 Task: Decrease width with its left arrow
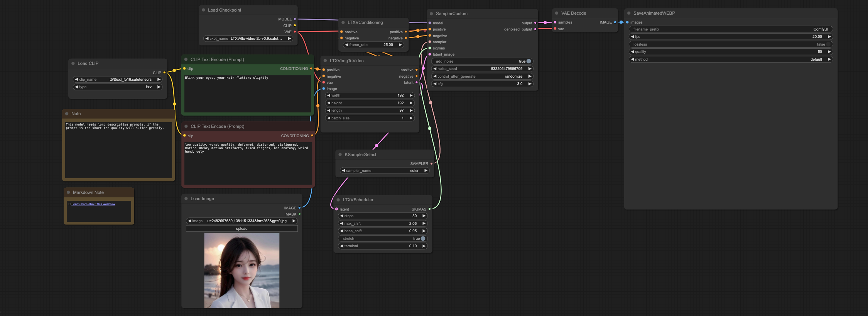tap(329, 95)
